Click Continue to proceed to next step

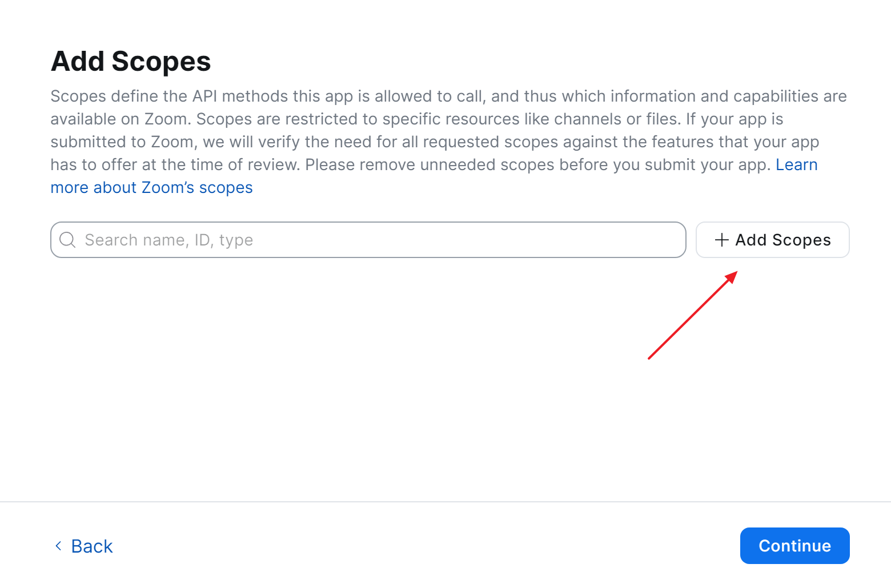794,546
